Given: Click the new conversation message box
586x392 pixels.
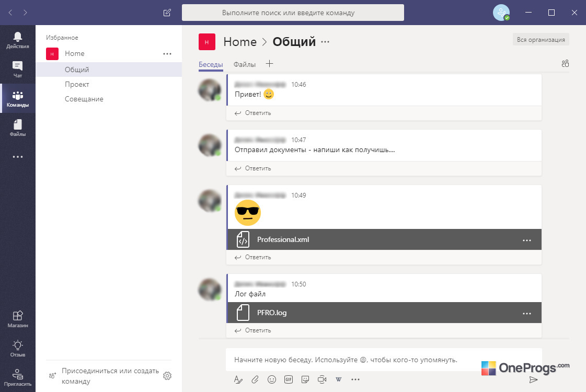Looking at the screenshot, I should pyautogui.click(x=384, y=360).
